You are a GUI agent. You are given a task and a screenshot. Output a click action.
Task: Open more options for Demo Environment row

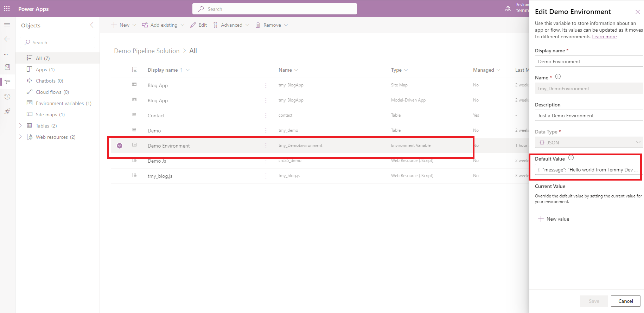pyautogui.click(x=266, y=146)
